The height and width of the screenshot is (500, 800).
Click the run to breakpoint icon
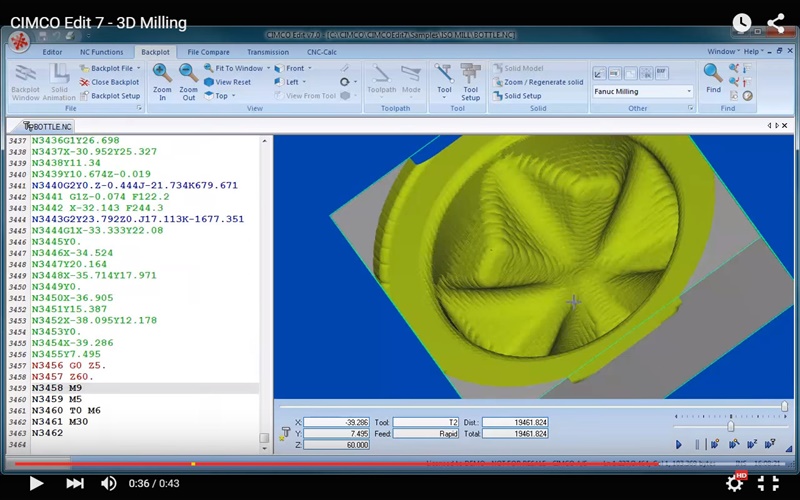click(x=715, y=444)
